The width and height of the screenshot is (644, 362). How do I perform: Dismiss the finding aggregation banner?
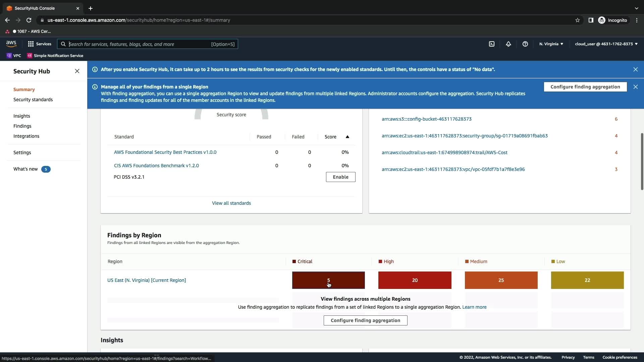[636, 87]
